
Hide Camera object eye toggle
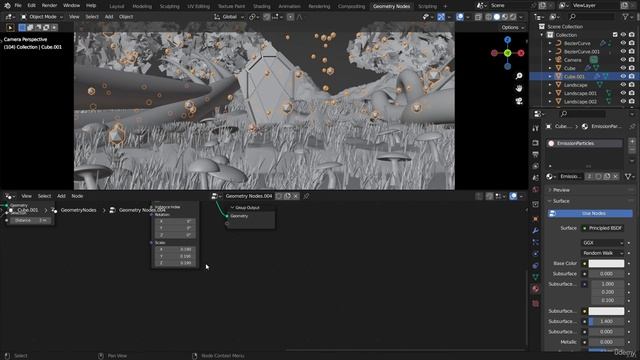click(x=623, y=60)
